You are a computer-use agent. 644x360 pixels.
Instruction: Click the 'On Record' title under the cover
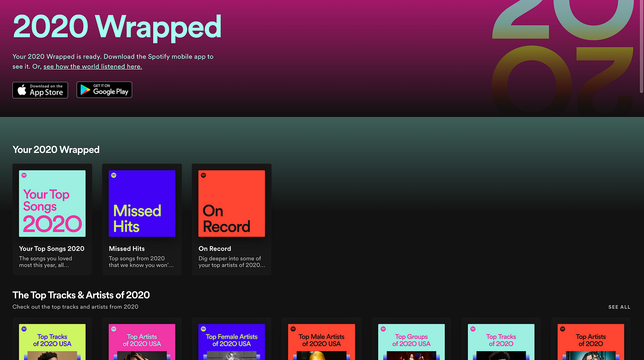tap(215, 249)
